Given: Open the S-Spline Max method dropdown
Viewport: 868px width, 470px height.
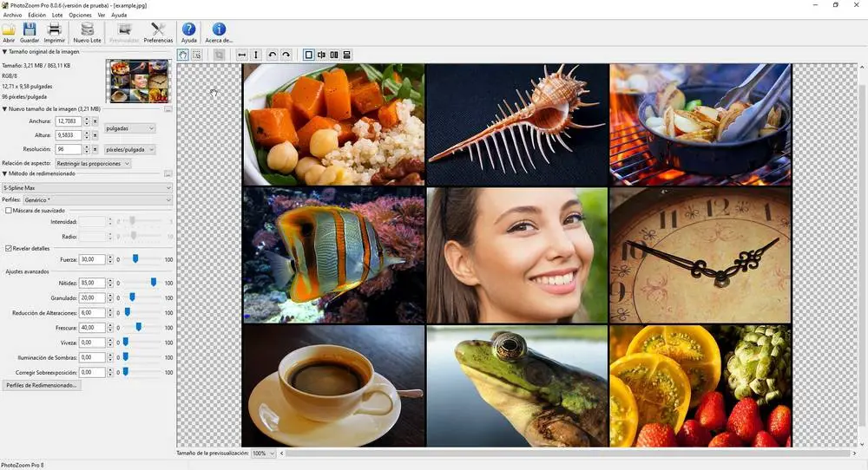Looking at the screenshot, I should coord(87,188).
